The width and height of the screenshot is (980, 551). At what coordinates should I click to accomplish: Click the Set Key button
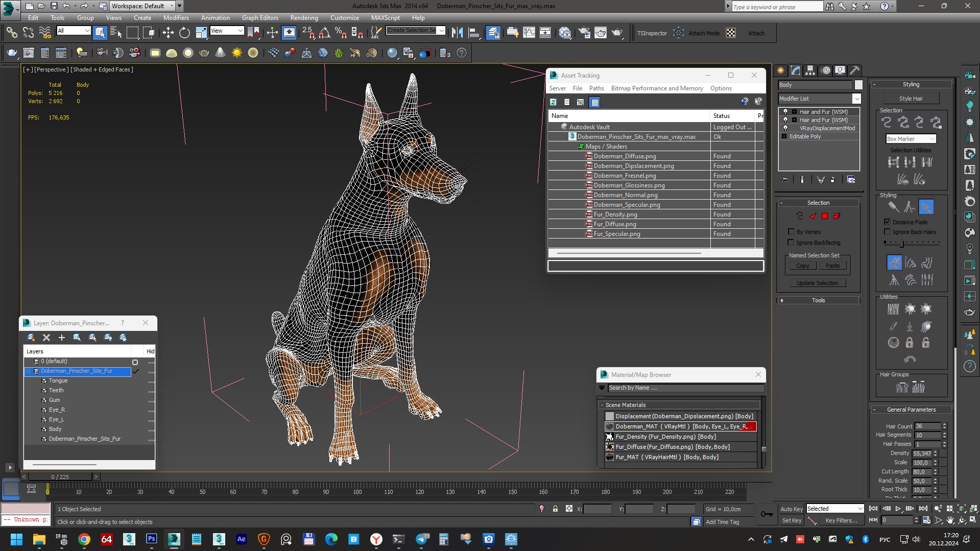791,520
